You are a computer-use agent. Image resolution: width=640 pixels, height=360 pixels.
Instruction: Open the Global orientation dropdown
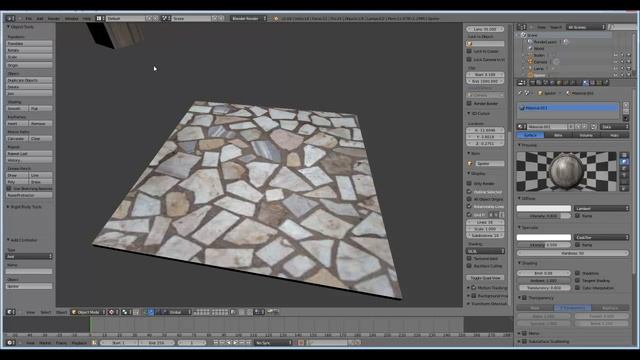(177, 312)
